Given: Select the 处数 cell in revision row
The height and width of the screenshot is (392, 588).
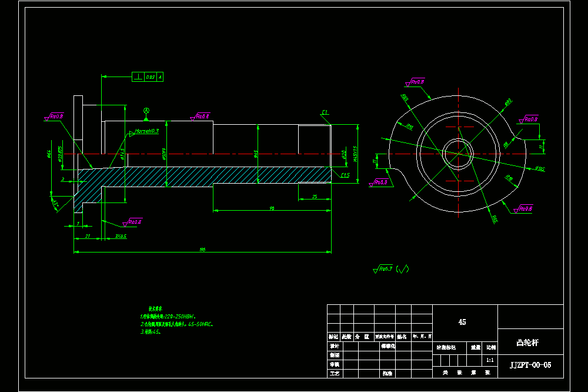Looking at the screenshot, I should 346,337.
